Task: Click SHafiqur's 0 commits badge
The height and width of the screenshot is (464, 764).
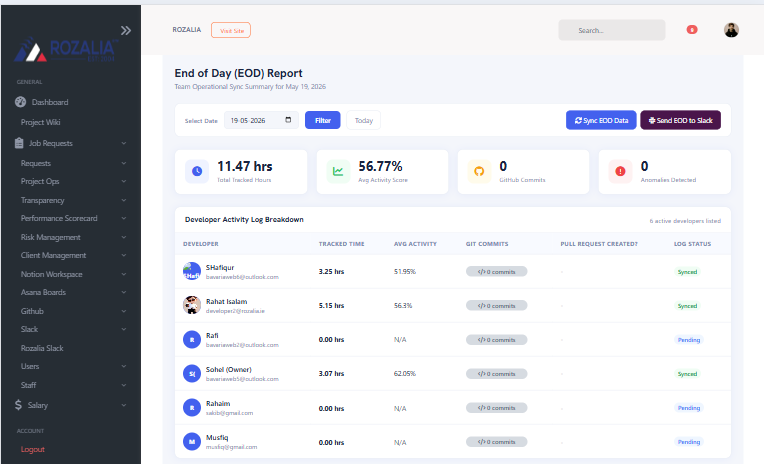Action: [x=497, y=271]
